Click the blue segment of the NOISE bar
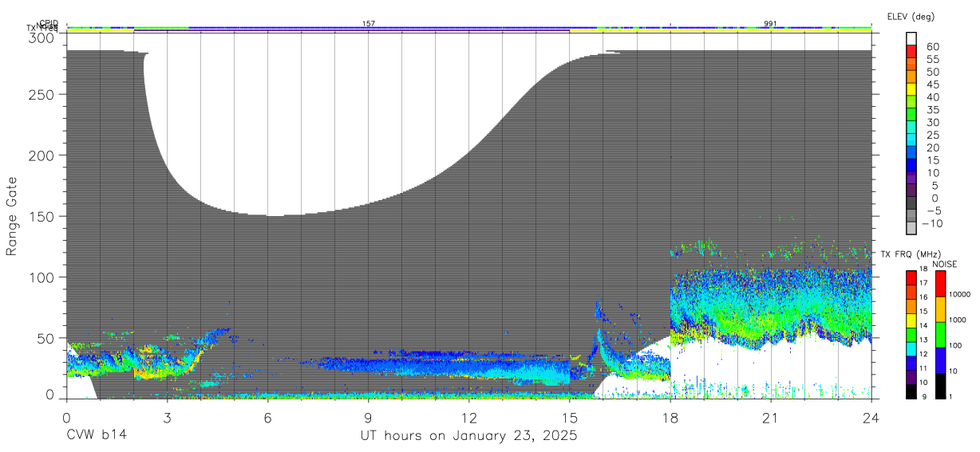The image size is (980, 452). (x=940, y=360)
